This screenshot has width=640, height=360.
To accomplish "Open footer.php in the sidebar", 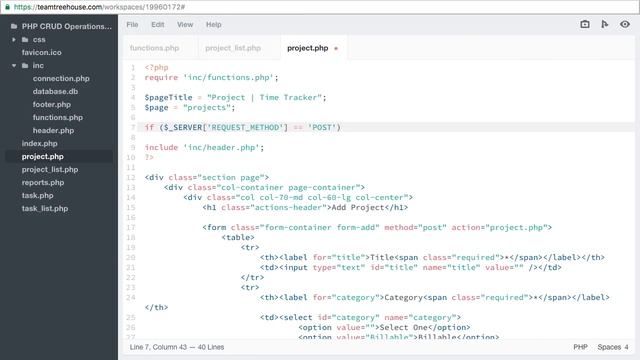I will 52,104.
